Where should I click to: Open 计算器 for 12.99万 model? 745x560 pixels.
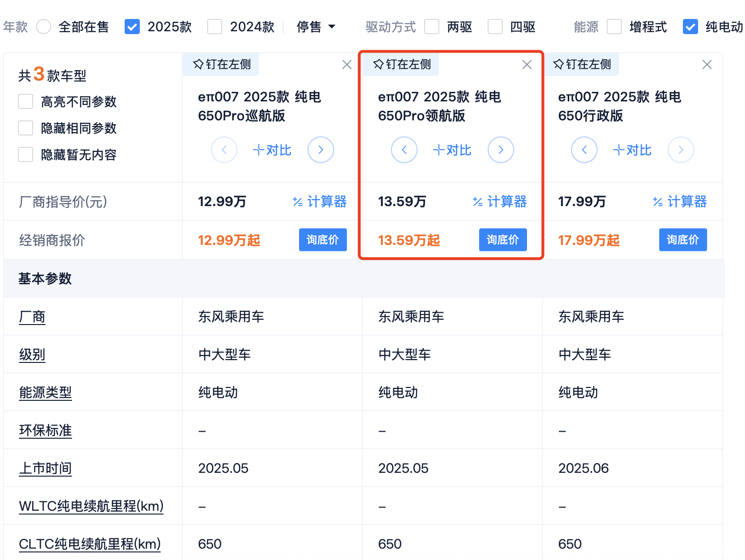319,201
